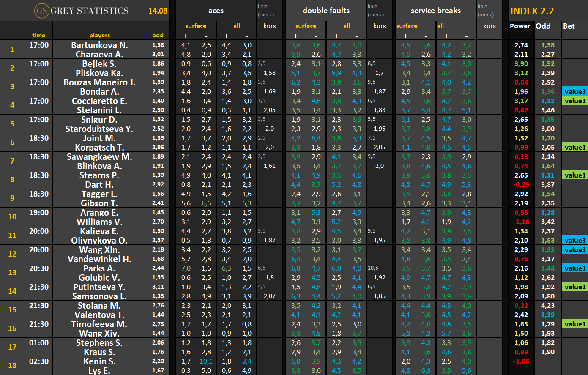588x375 pixels.
Task: Select the double faults column header
Action: coord(326,11)
